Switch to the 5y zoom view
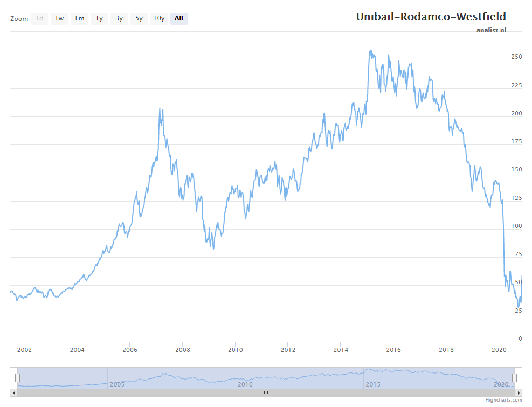Viewport: 532px width, 407px height. click(139, 18)
